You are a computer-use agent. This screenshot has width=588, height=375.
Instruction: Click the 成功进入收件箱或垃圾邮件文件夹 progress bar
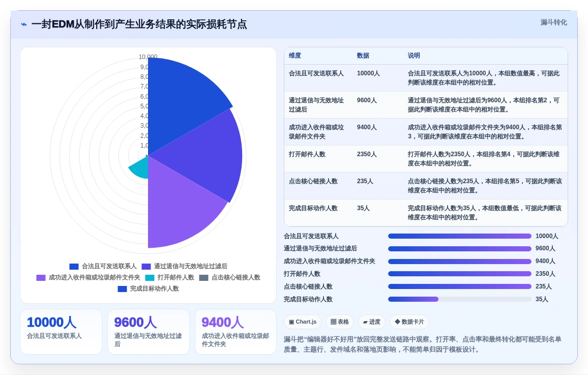[x=460, y=262]
